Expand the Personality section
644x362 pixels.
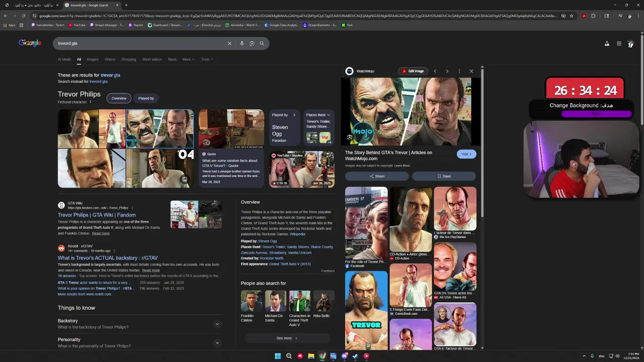point(217,343)
